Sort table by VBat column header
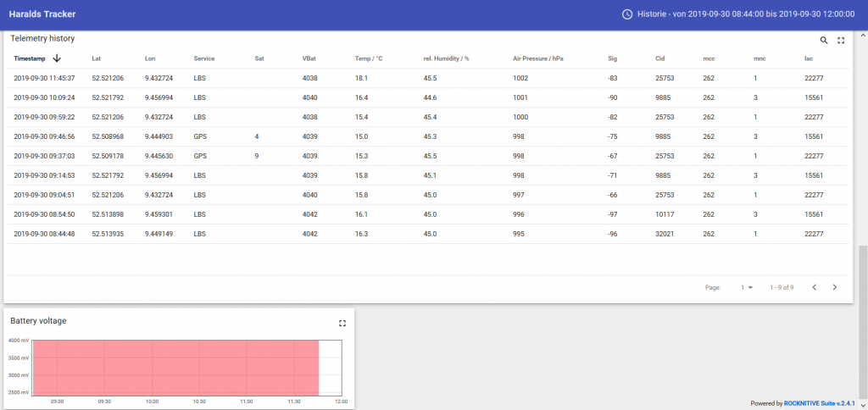 pyautogui.click(x=309, y=58)
